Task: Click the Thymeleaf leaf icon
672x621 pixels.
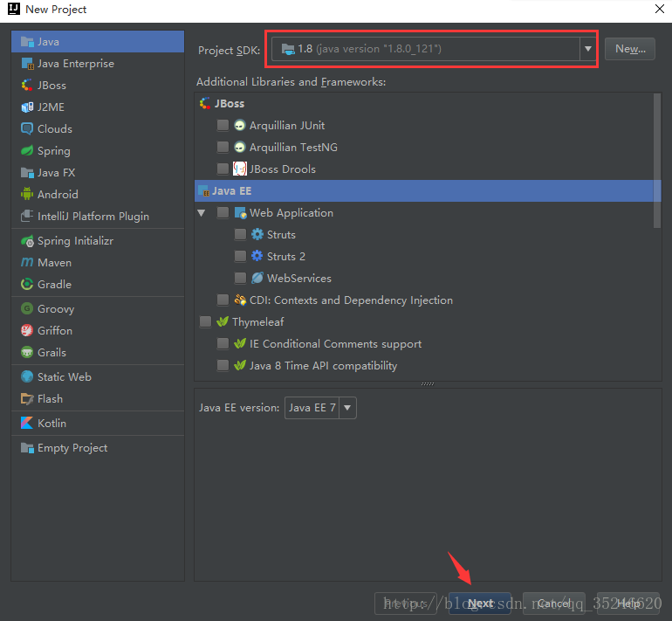Action: [x=223, y=321]
